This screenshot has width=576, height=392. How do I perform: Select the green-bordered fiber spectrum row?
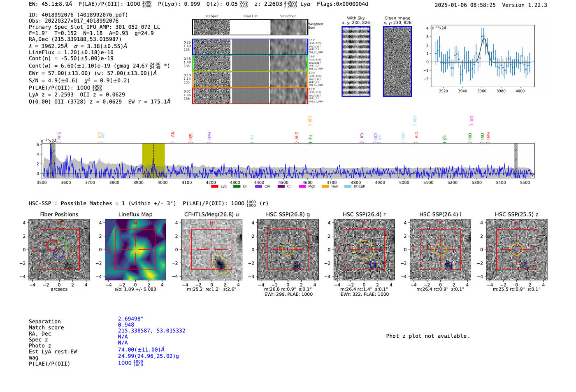click(250, 63)
